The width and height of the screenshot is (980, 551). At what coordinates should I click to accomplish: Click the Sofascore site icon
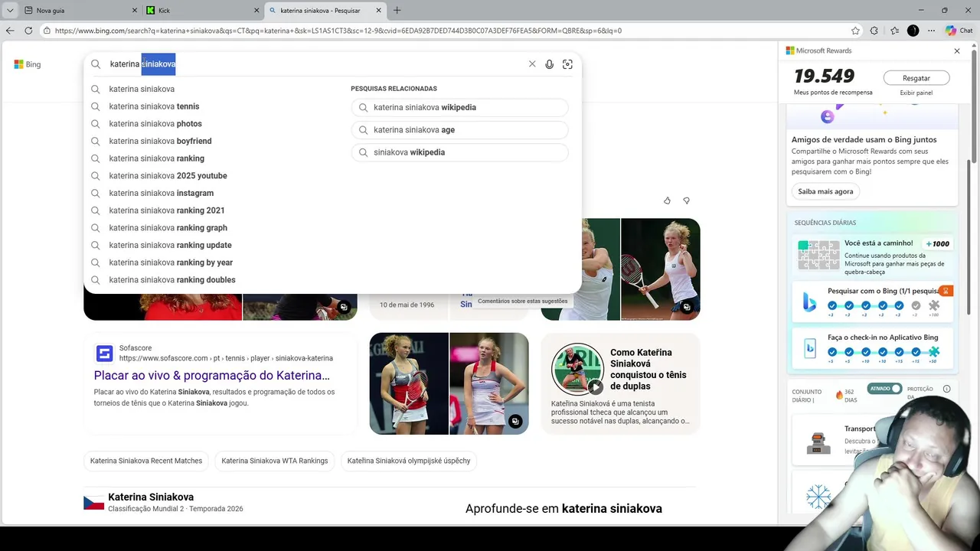click(x=104, y=354)
